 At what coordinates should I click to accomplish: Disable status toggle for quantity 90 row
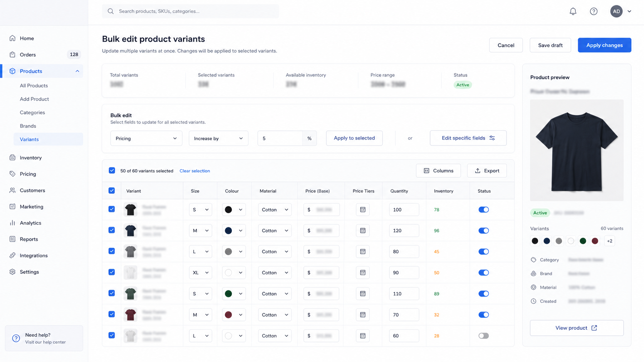pyautogui.click(x=483, y=272)
